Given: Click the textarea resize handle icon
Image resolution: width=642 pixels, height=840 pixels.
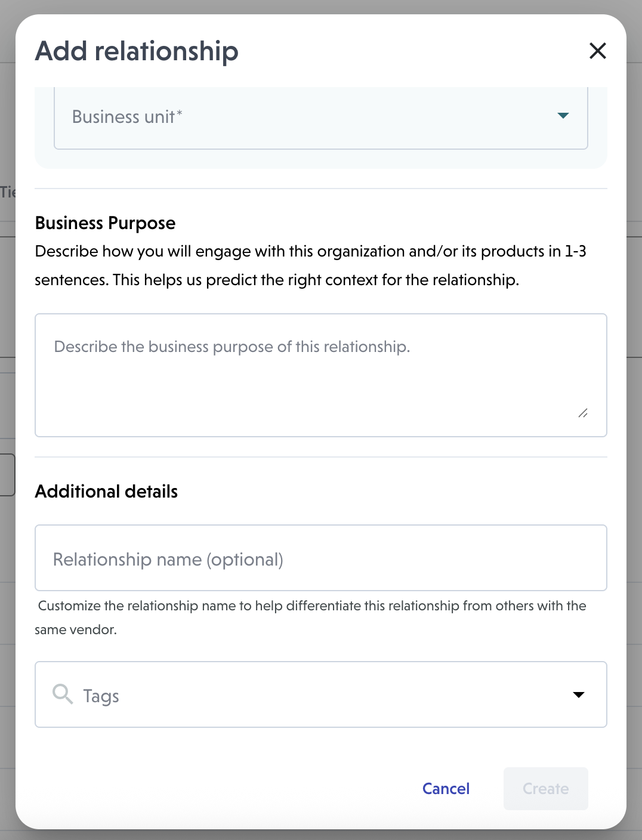Looking at the screenshot, I should point(583,413).
